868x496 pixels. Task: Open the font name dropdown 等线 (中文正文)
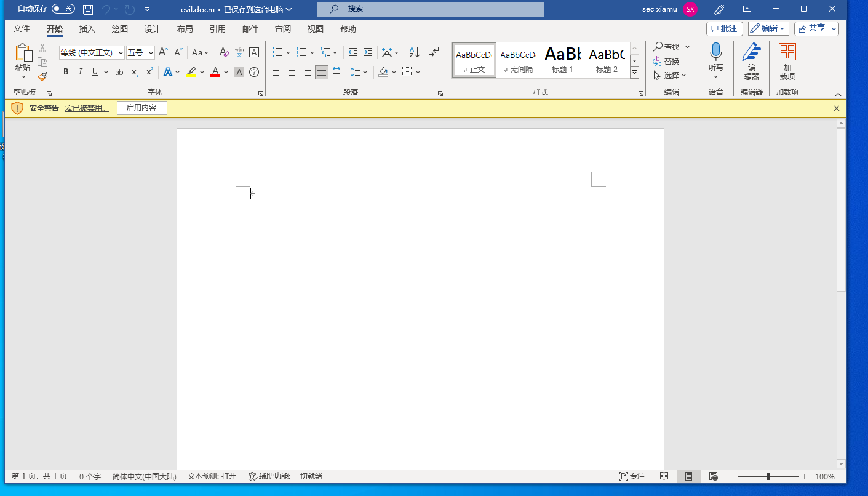pos(121,53)
